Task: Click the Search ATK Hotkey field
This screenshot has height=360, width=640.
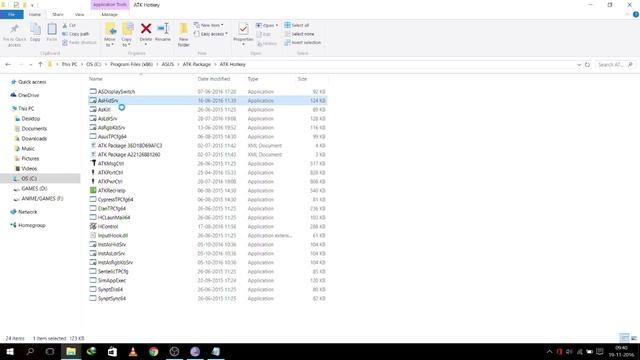Action: (615, 64)
